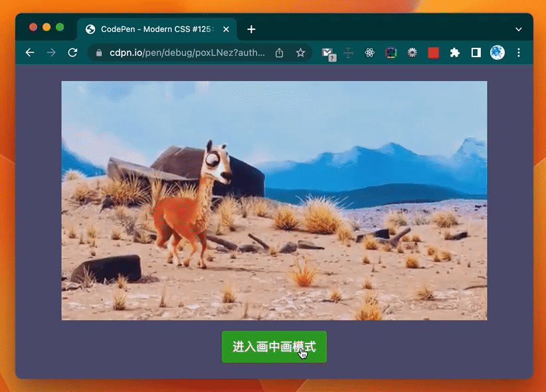This screenshot has height=392, width=546.
Task: Close the browser window red button
Action: 33,27
